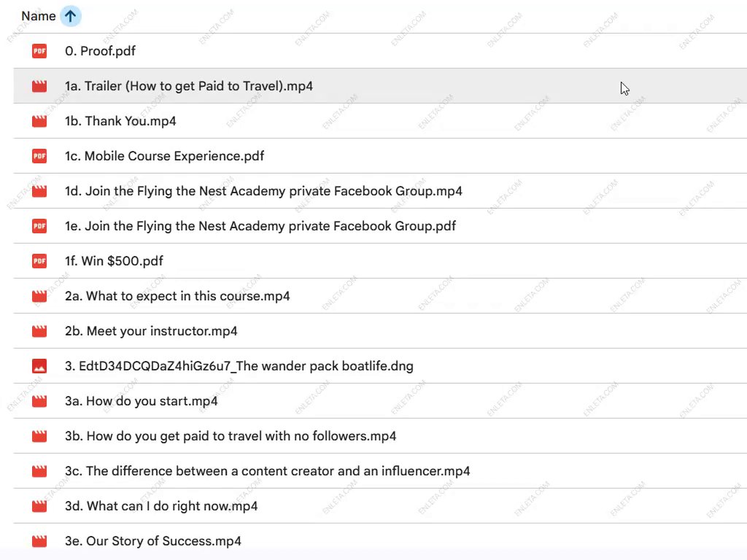This screenshot has width=747, height=560.
Task: Click the video icon for Trailer mp4 file
Action: pyautogui.click(x=39, y=86)
